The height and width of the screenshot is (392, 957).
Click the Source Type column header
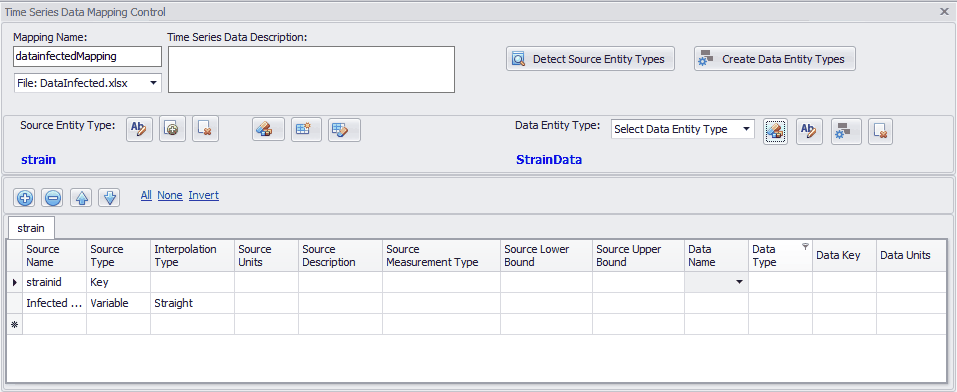(x=118, y=256)
